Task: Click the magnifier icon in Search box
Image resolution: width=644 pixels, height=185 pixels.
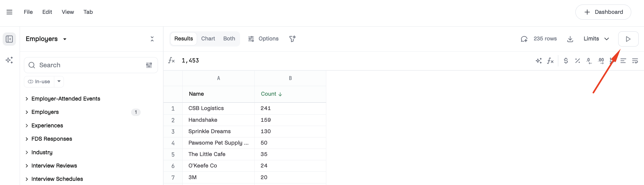Action: click(32, 65)
